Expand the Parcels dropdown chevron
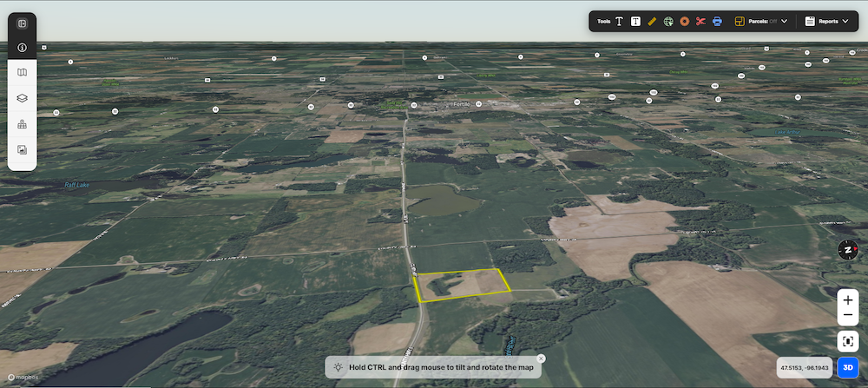The width and height of the screenshot is (868, 388). [x=785, y=21]
